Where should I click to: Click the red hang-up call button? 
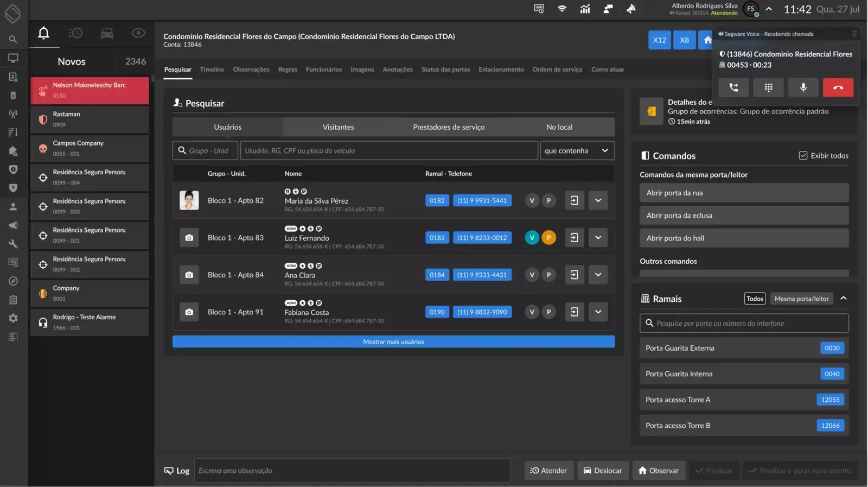tap(838, 87)
